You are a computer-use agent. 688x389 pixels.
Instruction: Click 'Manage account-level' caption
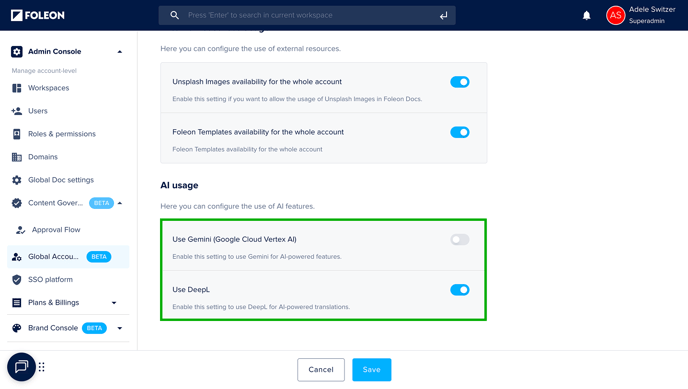[44, 71]
